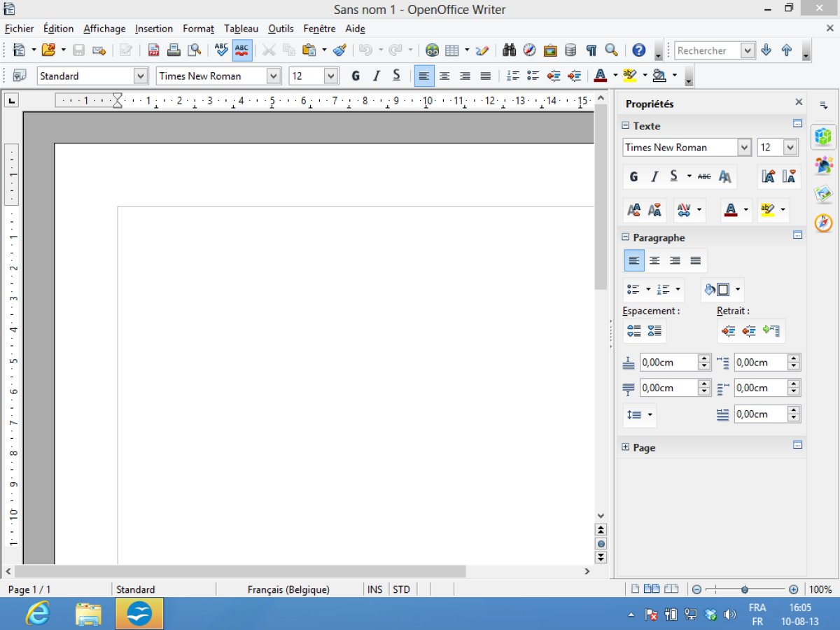Click the Save document icon

pos(79,50)
